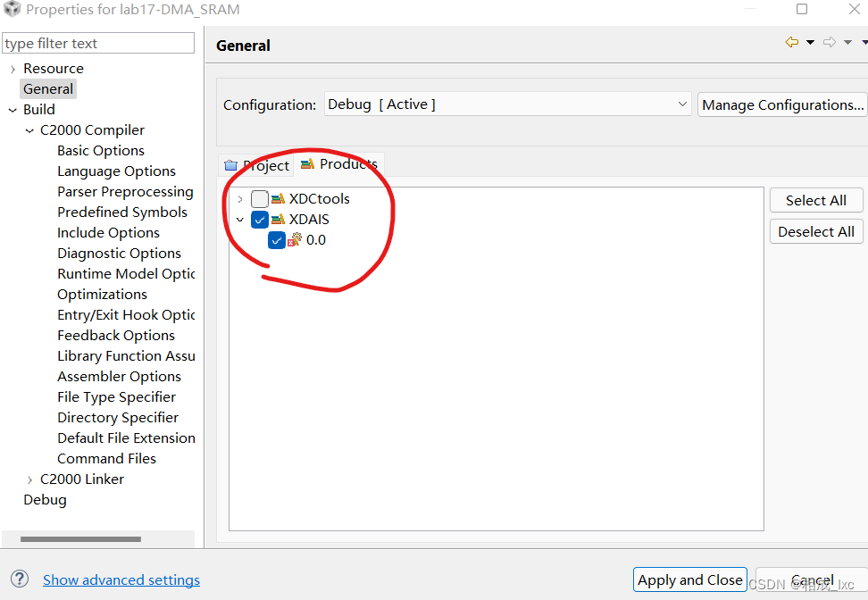The width and height of the screenshot is (868, 600).
Task: Collapse the C2000 Compiler section
Action: [x=29, y=129]
